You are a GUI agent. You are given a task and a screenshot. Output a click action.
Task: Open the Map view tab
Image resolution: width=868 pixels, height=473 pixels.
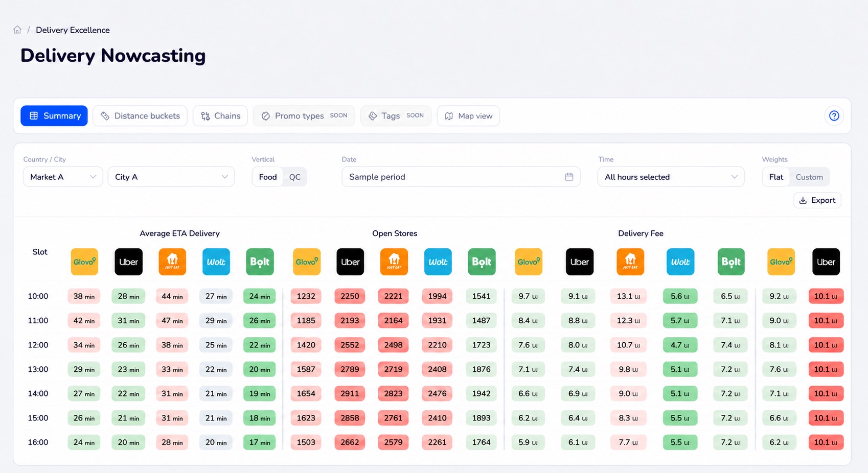[468, 116]
